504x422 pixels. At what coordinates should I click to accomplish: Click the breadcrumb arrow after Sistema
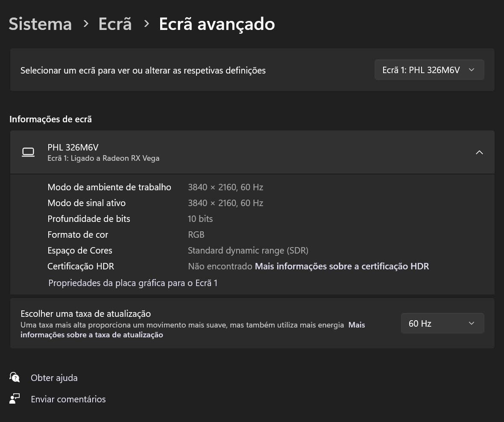pyautogui.click(x=86, y=24)
